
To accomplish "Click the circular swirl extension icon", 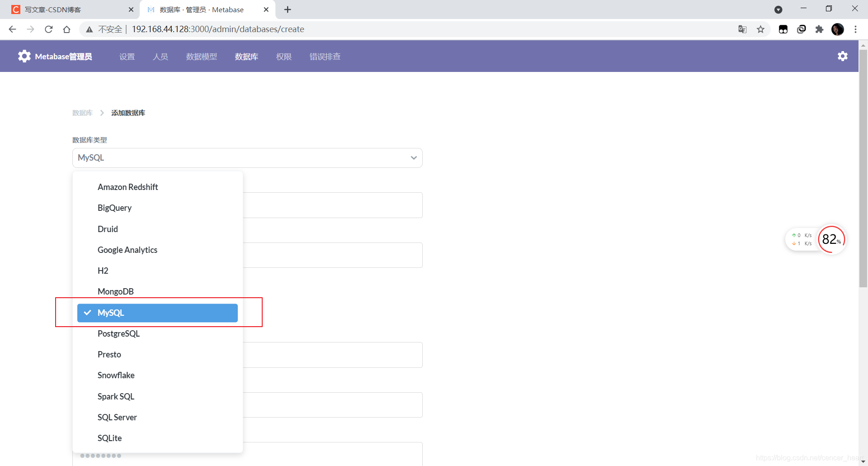I will [802, 29].
